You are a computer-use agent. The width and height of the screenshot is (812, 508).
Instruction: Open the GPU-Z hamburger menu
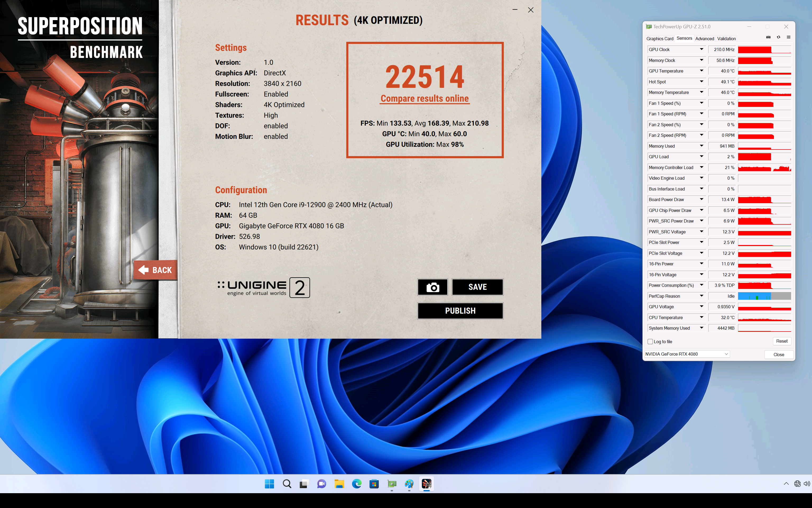[x=788, y=37]
